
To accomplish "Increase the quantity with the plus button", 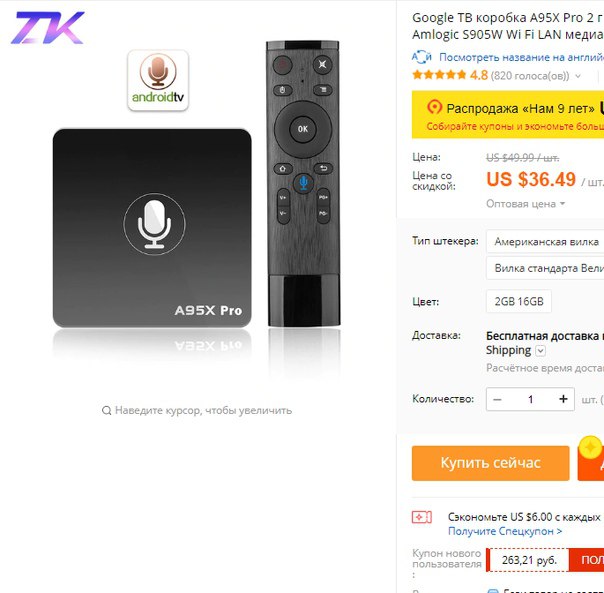I will point(563,399).
